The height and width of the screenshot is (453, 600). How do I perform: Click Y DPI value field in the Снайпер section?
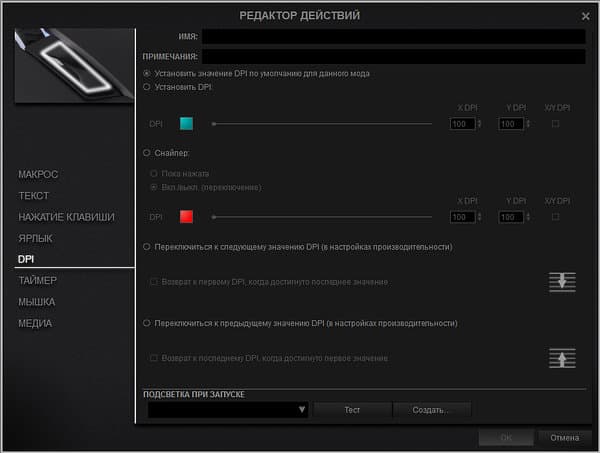pos(511,217)
